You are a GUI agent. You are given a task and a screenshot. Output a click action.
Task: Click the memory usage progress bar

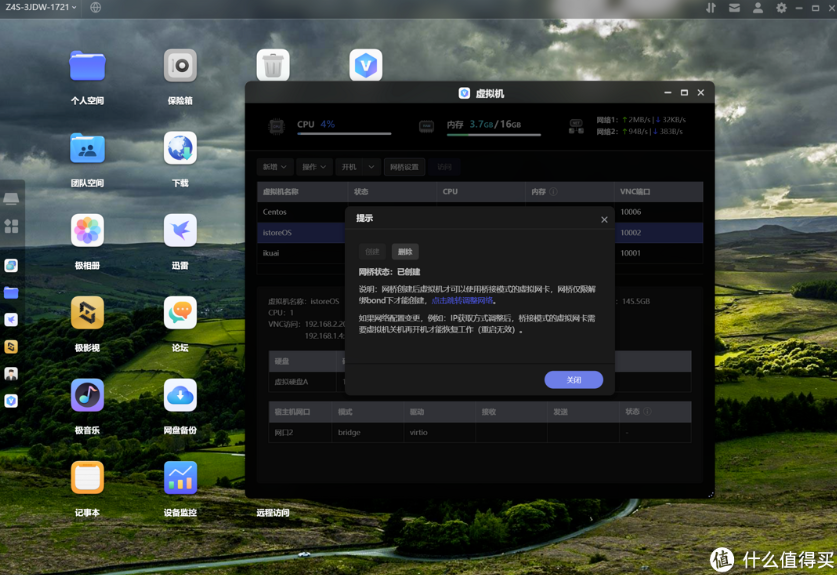[x=494, y=135]
